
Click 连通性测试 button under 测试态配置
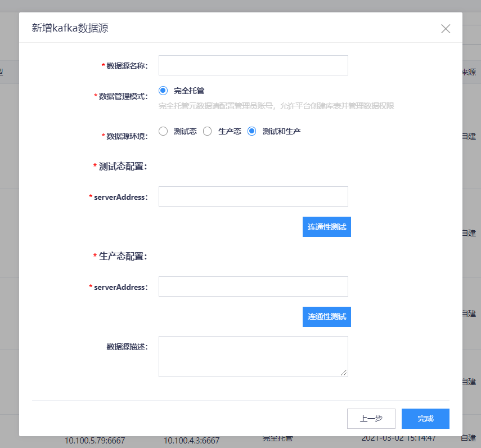click(x=327, y=227)
